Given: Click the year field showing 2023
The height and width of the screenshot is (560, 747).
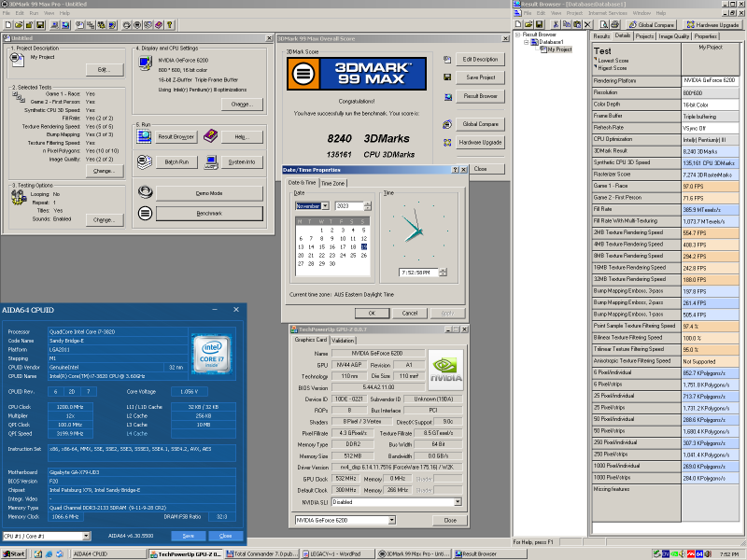Looking at the screenshot, I should tap(349, 206).
